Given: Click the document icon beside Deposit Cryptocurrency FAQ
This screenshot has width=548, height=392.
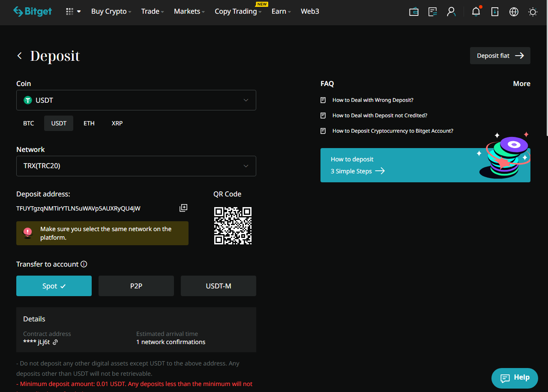Looking at the screenshot, I should coord(323,131).
